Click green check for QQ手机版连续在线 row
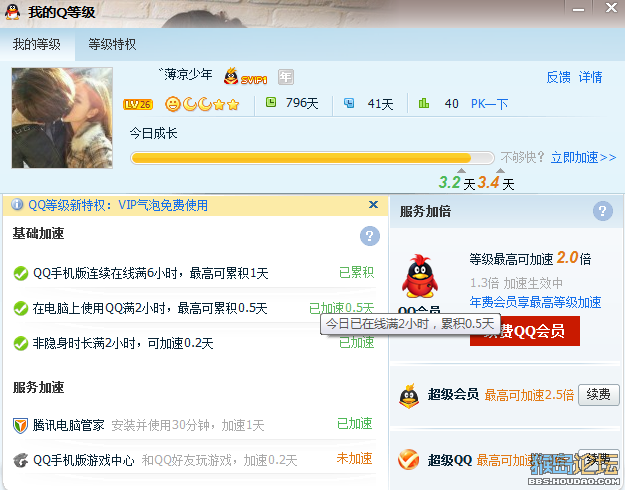This screenshot has height=490, width=625. pos(21,274)
